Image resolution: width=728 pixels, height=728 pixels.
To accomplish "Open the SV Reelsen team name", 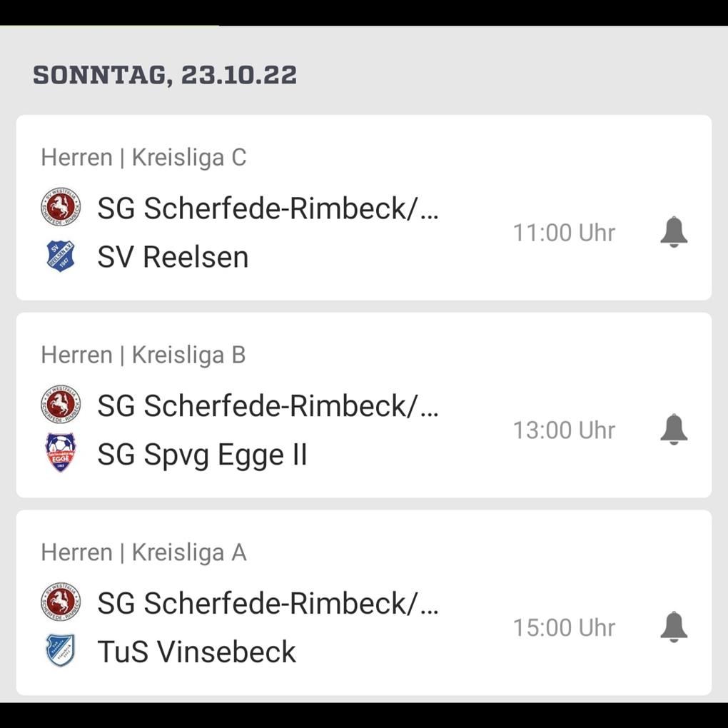I will click(173, 257).
